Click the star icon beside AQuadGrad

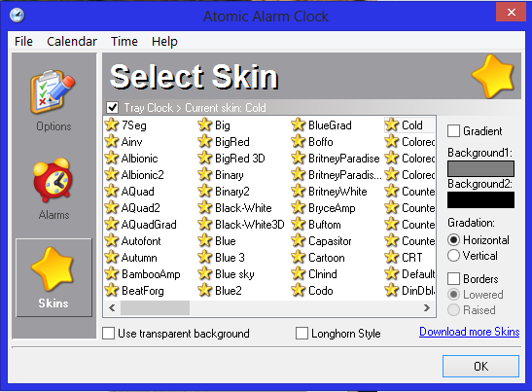111,224
